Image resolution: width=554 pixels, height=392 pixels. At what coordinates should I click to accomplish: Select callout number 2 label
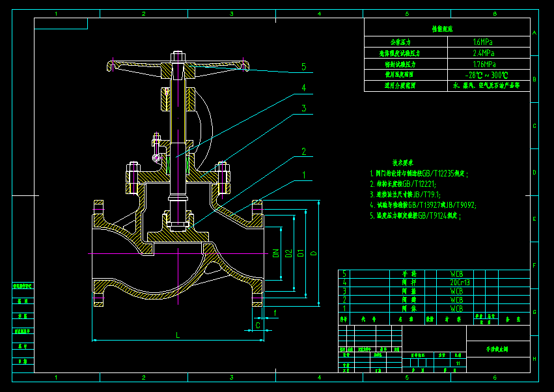pyautogui.click(x=303, y=152)
